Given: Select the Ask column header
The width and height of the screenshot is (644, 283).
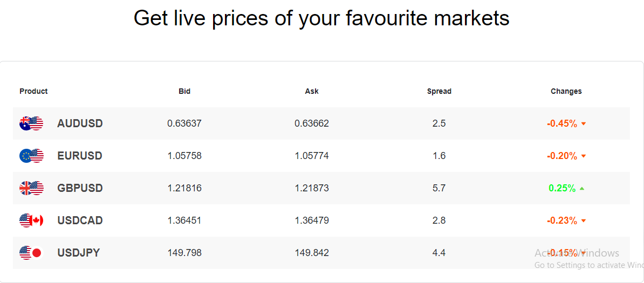Looking at the screenshot, I should [312, 91].
